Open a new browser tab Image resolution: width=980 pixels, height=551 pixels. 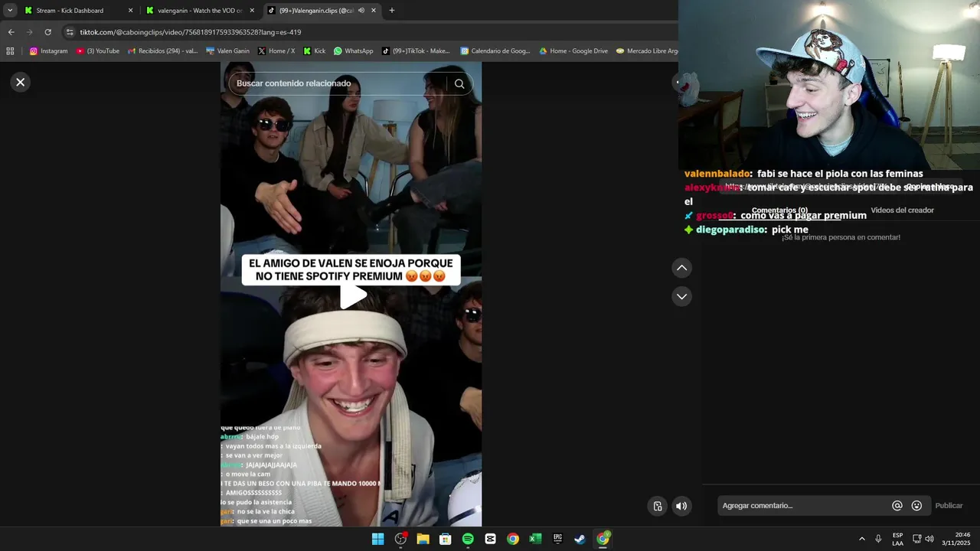392,11
